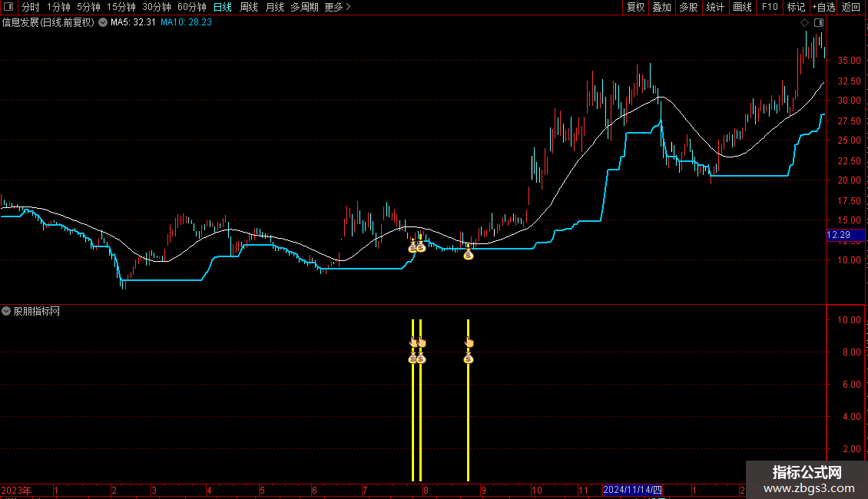Click the money bag icon on the third signal bar
The width and height of the screenshot is (868, 499).
coord(469,359)
